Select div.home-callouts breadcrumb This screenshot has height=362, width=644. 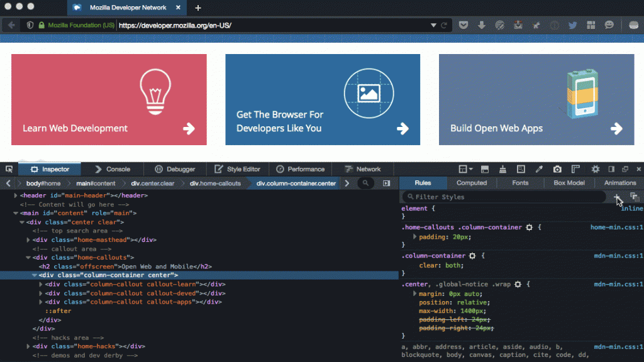click(x=215, y=184)
